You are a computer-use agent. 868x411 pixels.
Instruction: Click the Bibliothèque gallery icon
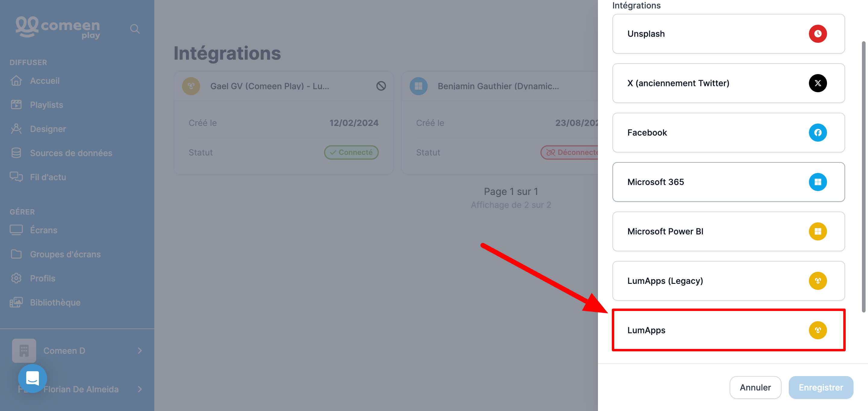16,303
